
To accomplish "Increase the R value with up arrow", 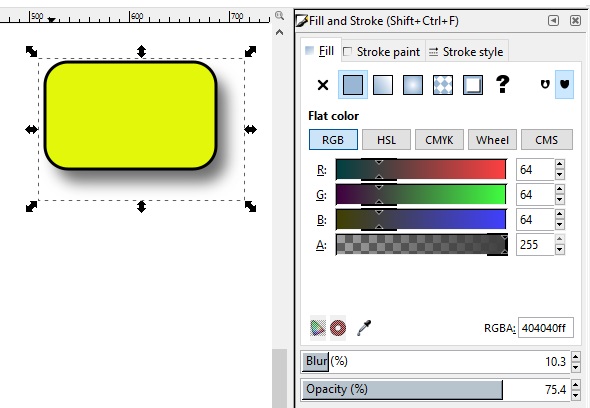I will click(560, 164).
